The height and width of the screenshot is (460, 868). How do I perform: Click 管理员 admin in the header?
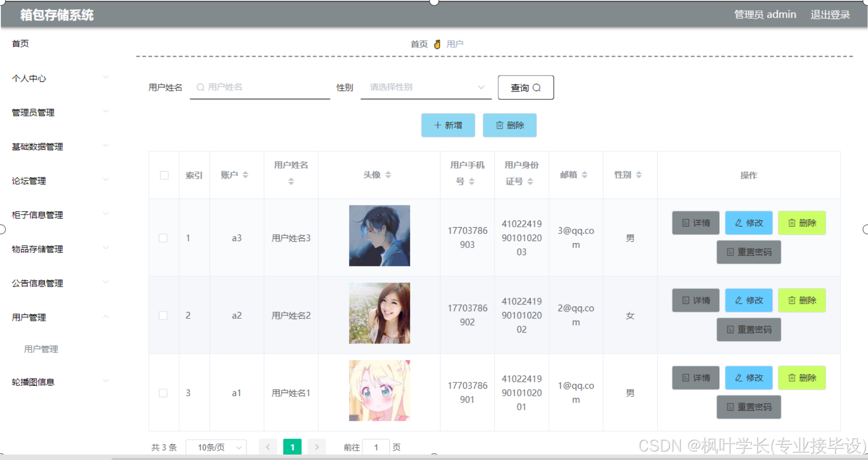point(765,15)
